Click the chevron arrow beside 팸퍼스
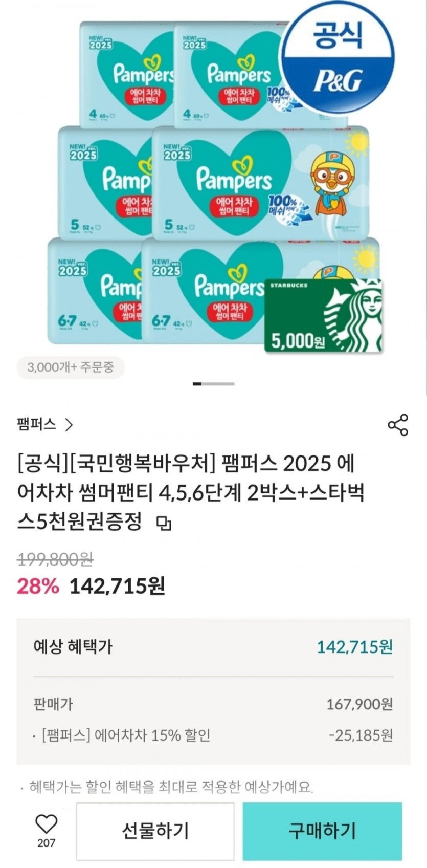 (x=70, y=425)
